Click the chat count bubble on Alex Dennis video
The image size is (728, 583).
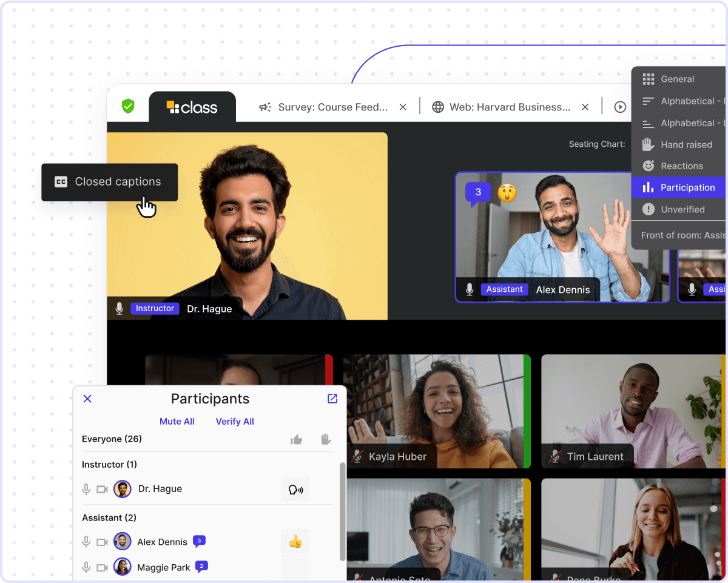click(478, 193)
